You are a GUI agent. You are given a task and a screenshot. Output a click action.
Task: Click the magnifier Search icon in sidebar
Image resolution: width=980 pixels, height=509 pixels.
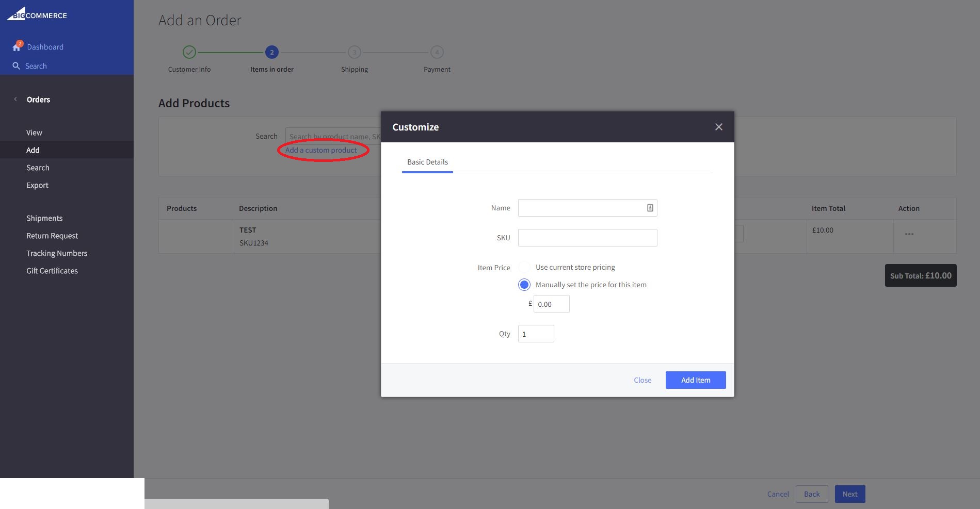[x=15, y=65]
